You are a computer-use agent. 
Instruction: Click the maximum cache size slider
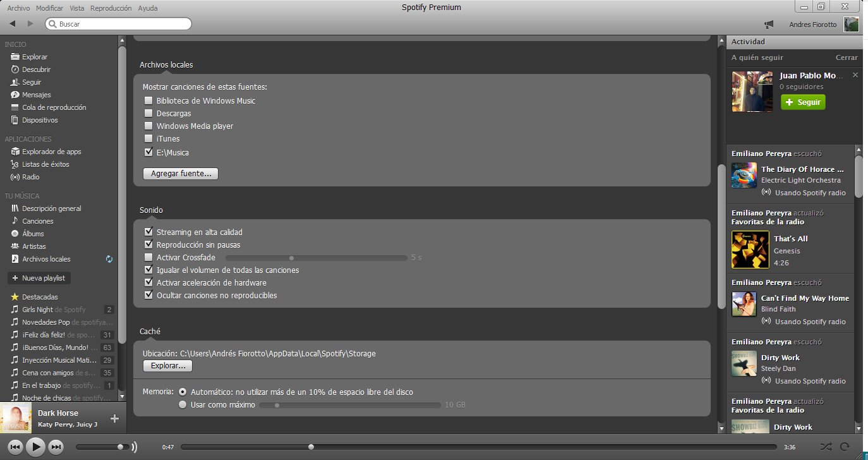350,405
